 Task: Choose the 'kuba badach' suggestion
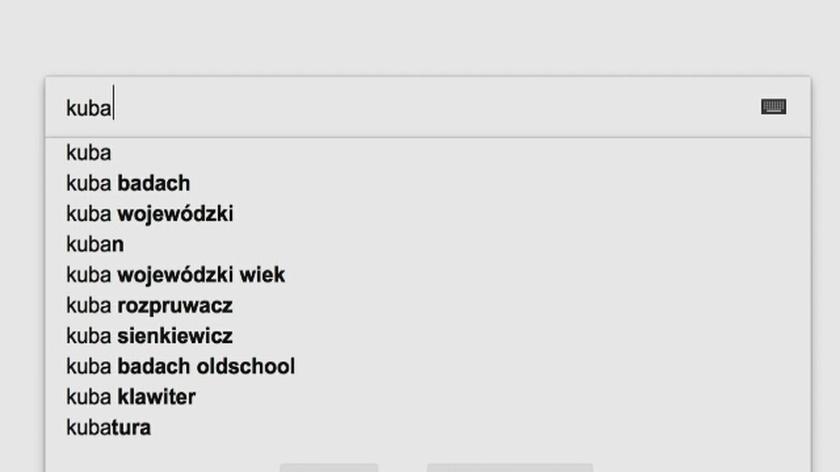tap(128, 184)
